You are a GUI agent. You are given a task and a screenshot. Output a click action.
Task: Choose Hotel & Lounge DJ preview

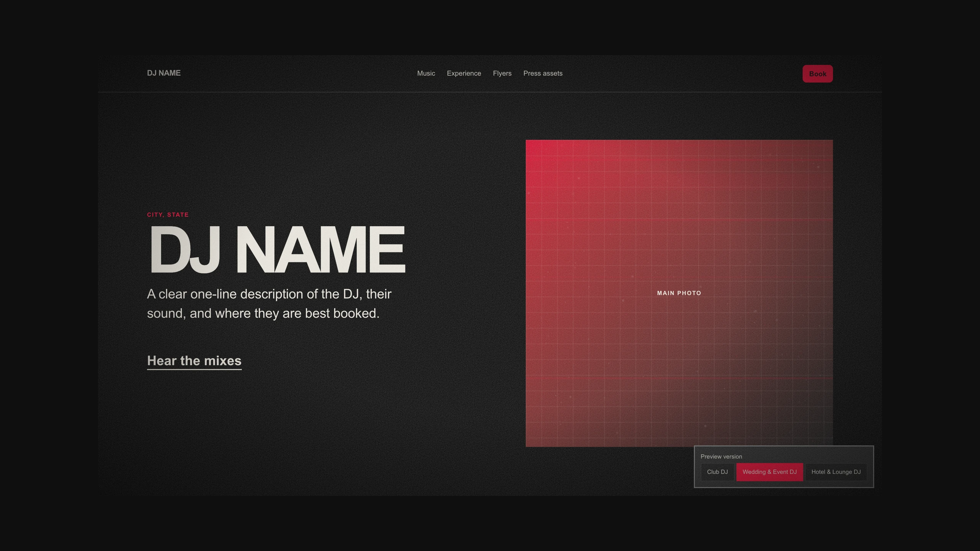(x=836, y=472)
